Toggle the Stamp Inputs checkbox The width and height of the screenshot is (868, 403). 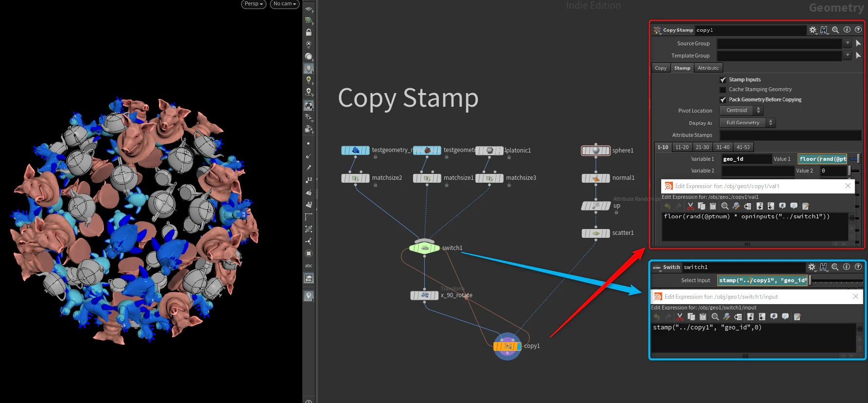(723, 80)
